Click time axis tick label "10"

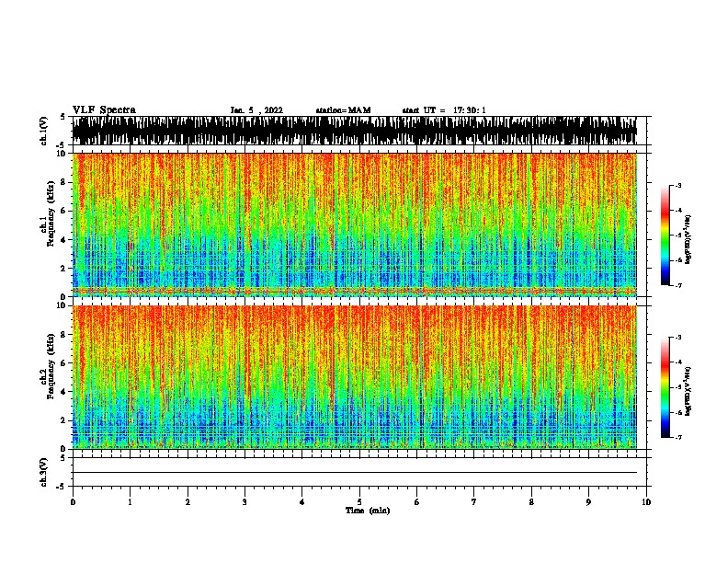click(646, 502)
